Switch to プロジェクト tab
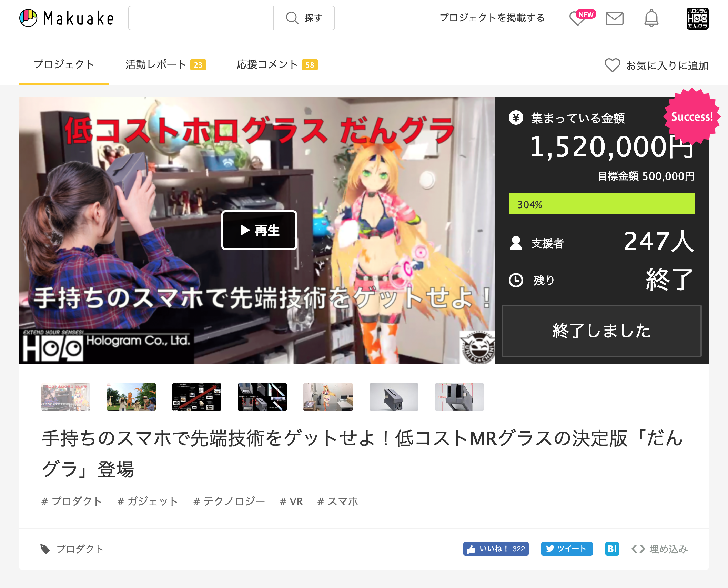This screenshot has width=728, height=588. tap(64, 64)
